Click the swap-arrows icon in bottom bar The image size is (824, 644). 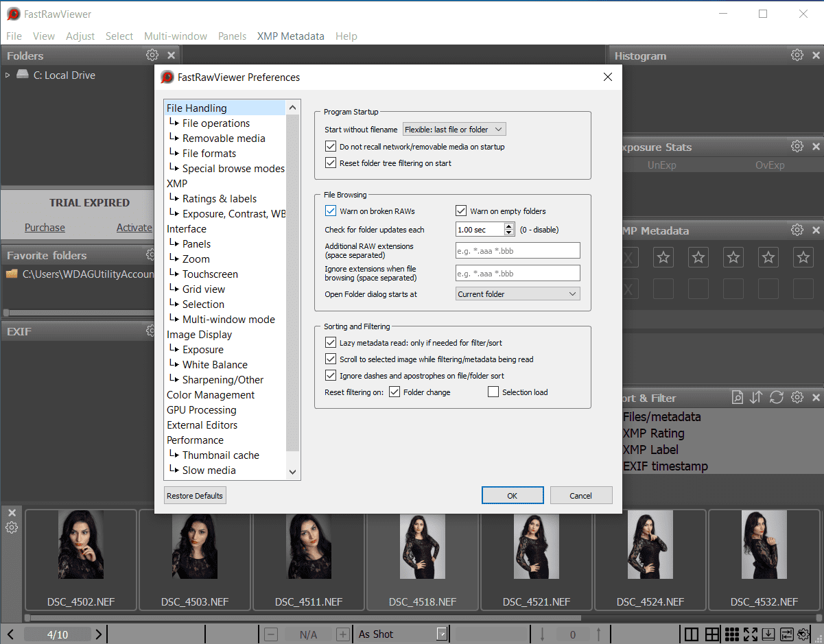786,634
